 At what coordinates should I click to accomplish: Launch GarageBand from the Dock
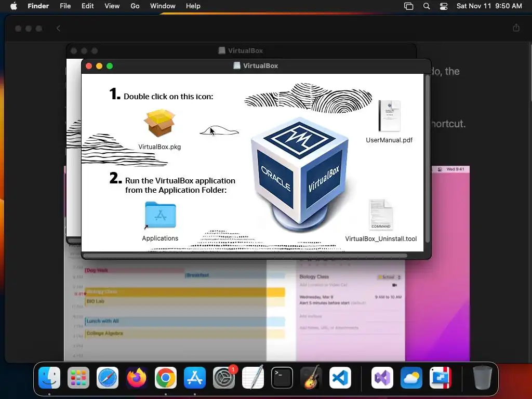[x=311, y=378]
